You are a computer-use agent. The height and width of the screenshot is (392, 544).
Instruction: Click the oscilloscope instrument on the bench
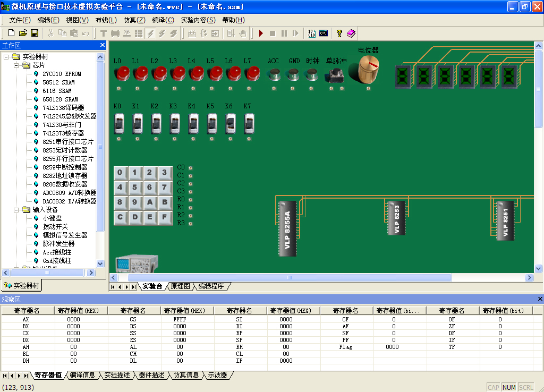136,263
